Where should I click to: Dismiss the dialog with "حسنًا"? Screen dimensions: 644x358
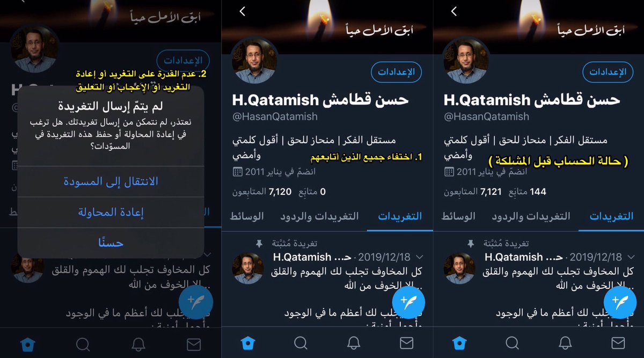pyautogui.click(x=111, y=243)
